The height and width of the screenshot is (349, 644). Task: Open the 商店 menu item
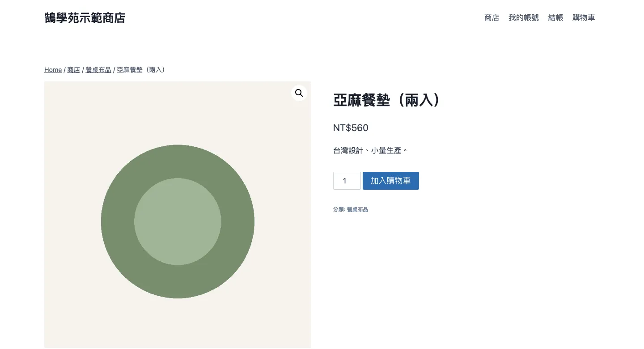pos(491,18)
